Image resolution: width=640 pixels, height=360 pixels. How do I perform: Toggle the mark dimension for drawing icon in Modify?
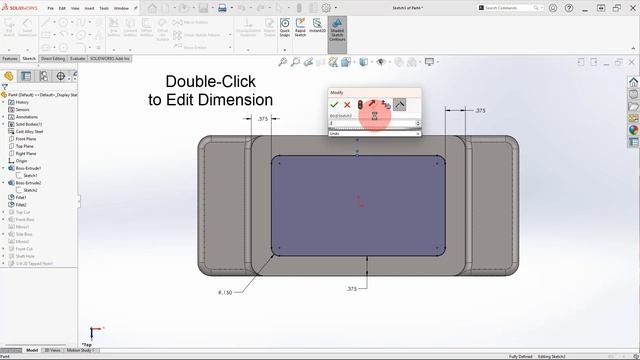(400, 105)
